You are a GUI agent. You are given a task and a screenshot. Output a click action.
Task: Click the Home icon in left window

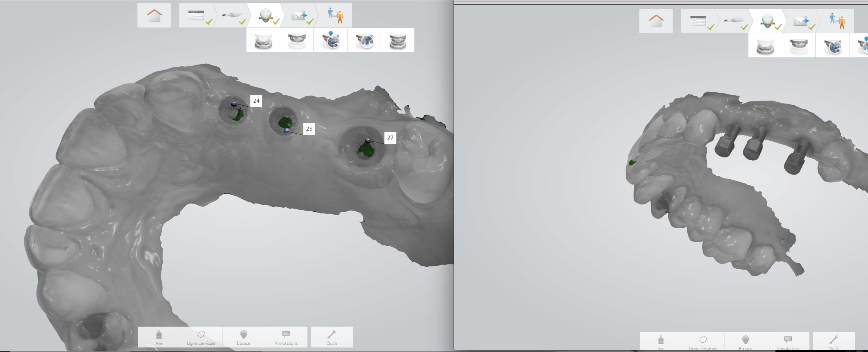click(154, 15)
